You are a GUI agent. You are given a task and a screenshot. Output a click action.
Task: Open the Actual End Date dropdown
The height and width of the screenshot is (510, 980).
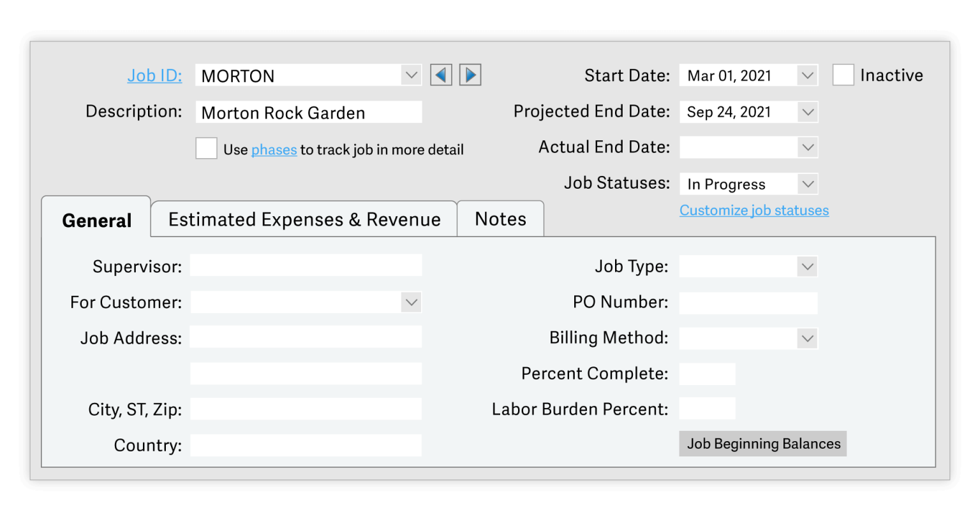click(805, 147)
